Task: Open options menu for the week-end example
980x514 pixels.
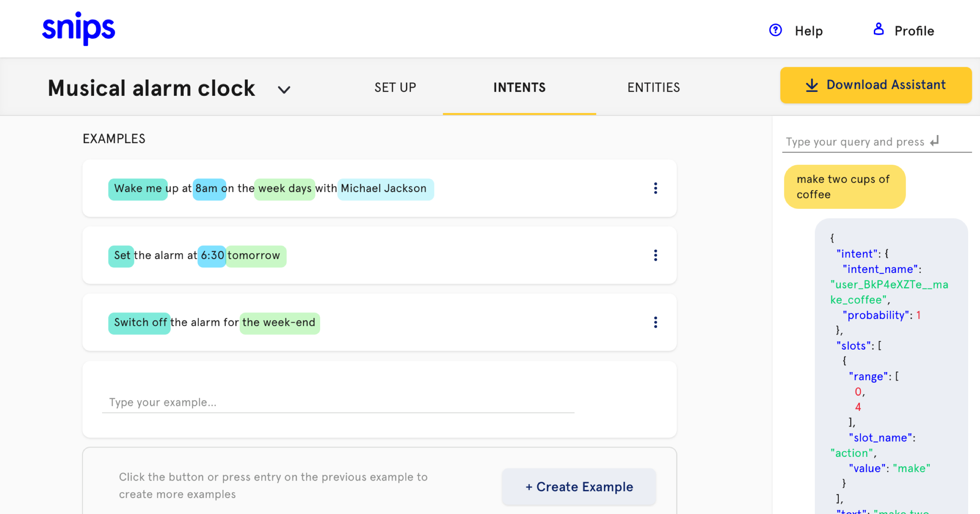Action: click(x=655, y=322)
